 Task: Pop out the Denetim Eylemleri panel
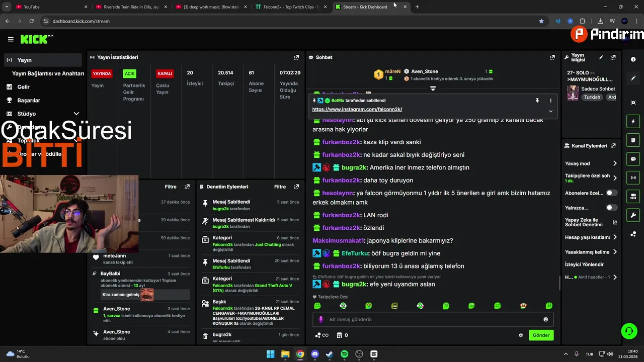tap(296, 187)
